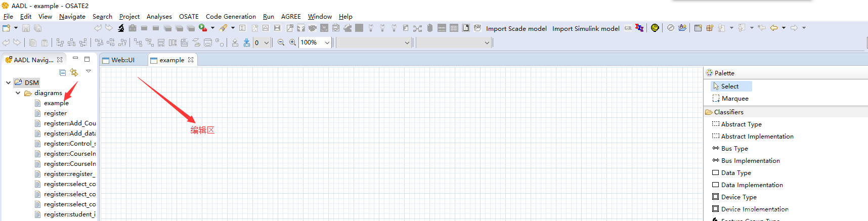Open the AGREE menu

point(291,17)
